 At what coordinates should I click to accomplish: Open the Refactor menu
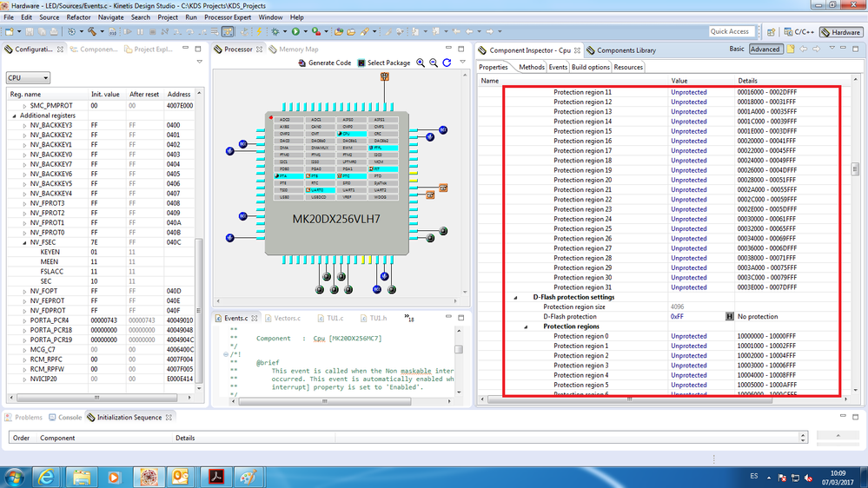coord(78,17)
